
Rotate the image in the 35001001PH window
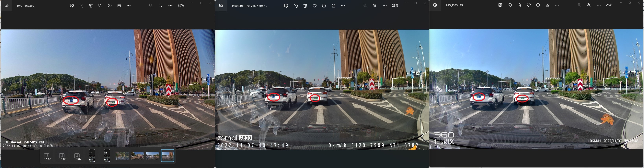click(x=296, y=5)
